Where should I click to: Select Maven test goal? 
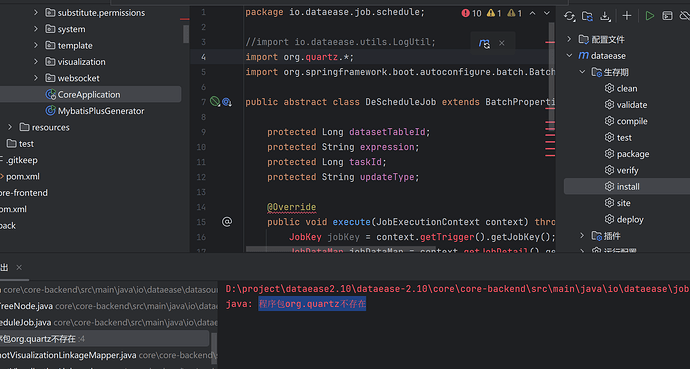point(618,137)
